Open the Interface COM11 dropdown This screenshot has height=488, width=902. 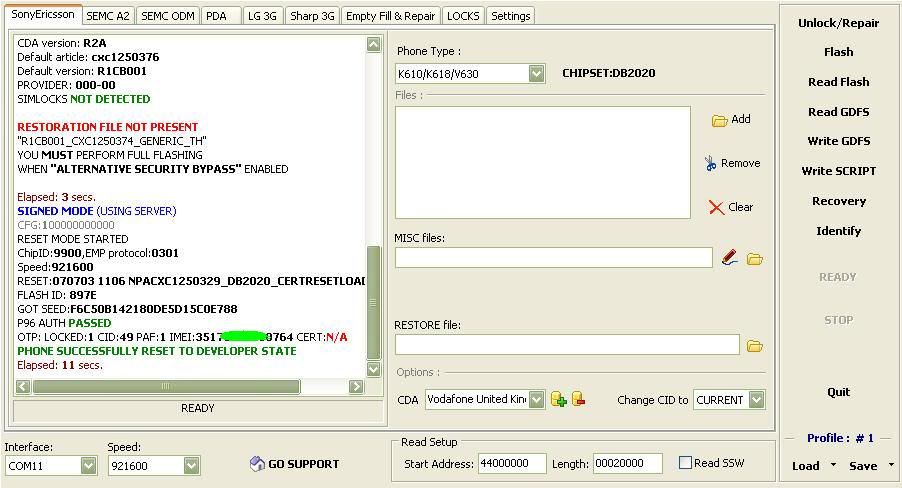[x=88, y=465]
